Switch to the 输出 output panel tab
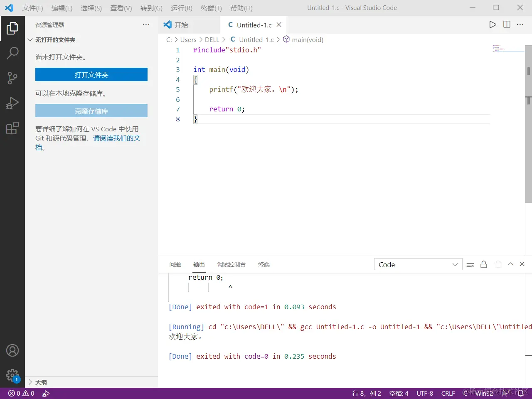 tap(199, 264)
